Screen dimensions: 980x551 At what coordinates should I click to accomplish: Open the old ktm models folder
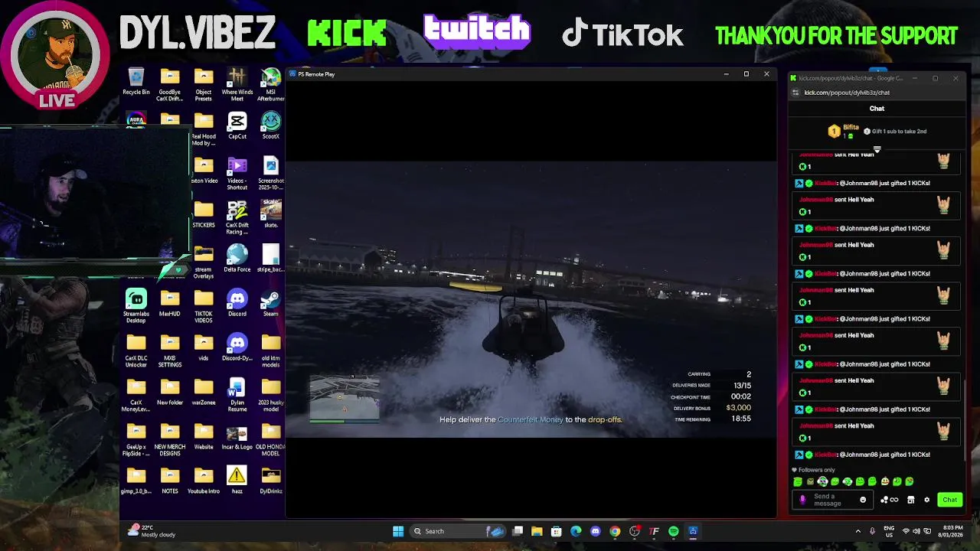pyautogui.click(x=271, y=350)
